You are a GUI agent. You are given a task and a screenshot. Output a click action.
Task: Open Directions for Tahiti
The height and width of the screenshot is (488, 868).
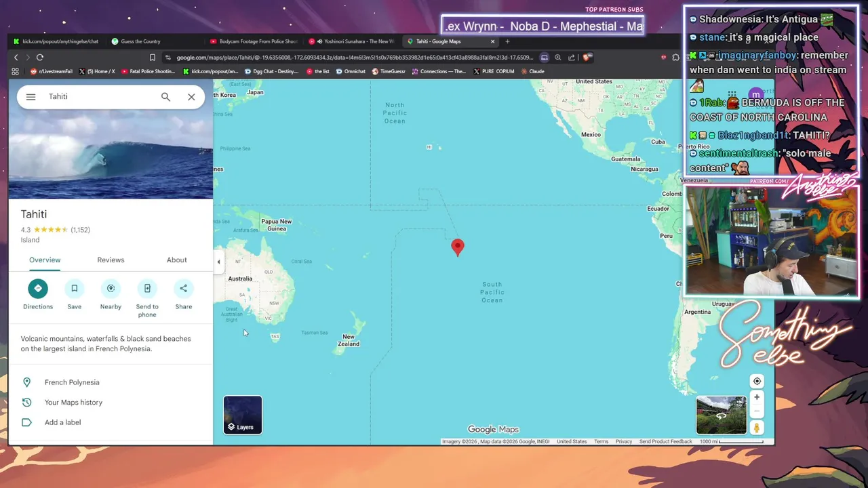[38, 295]
